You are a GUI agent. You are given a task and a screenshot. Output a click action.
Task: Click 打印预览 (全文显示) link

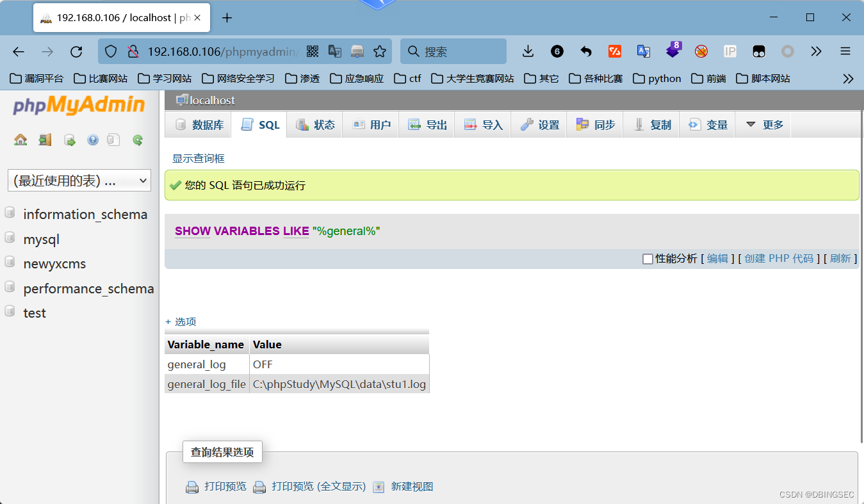point(318,487)
